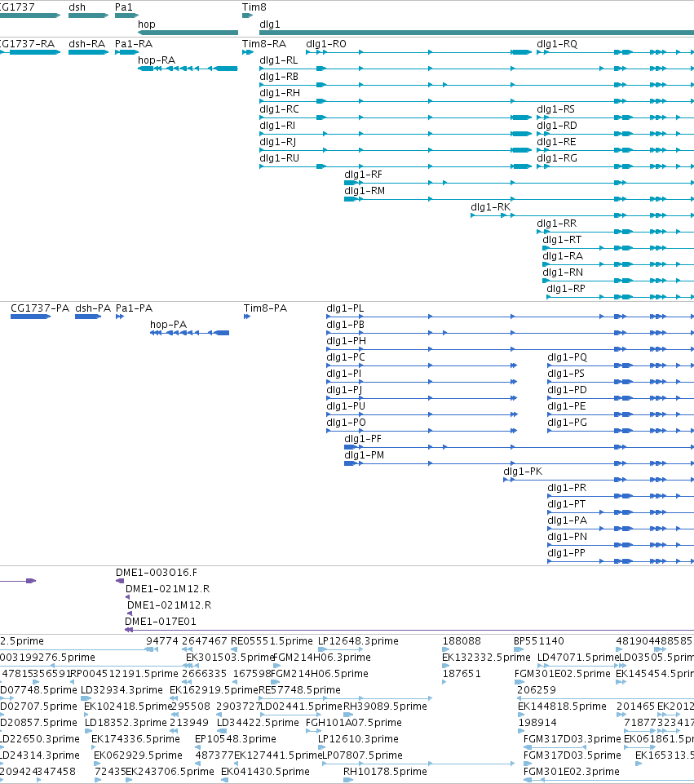Click protein dlg1-PH label
This screenshot has height=784, width=694.
point(346,341)
